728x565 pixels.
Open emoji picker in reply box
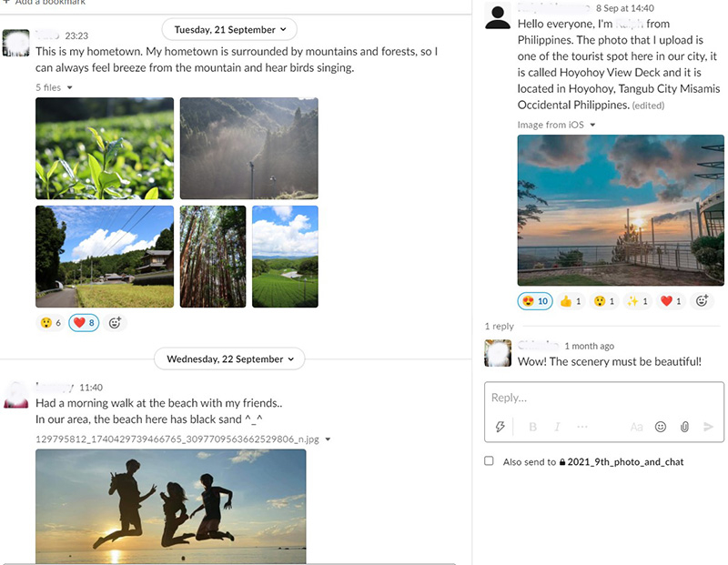click(x=661, y=427)
